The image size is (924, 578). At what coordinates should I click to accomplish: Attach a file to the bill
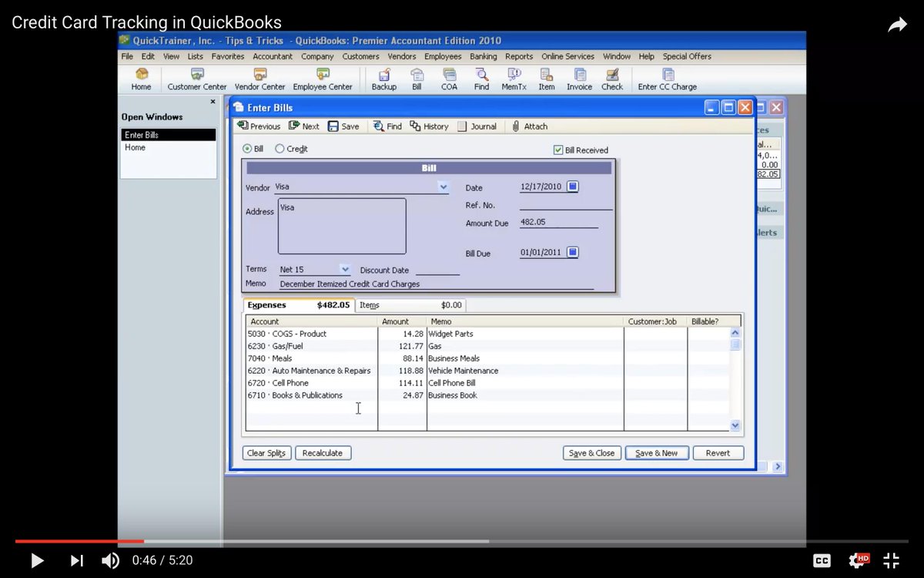coord(530,126)
